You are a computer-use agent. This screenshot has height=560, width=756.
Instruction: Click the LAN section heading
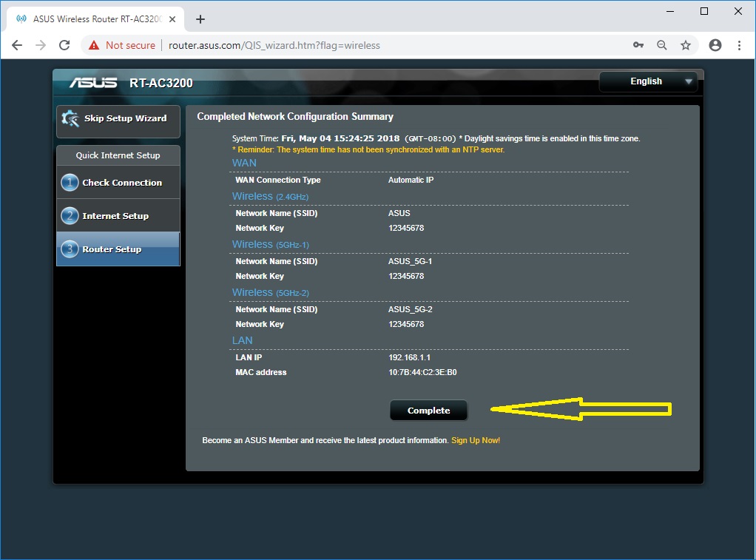[x=243, y=340]
